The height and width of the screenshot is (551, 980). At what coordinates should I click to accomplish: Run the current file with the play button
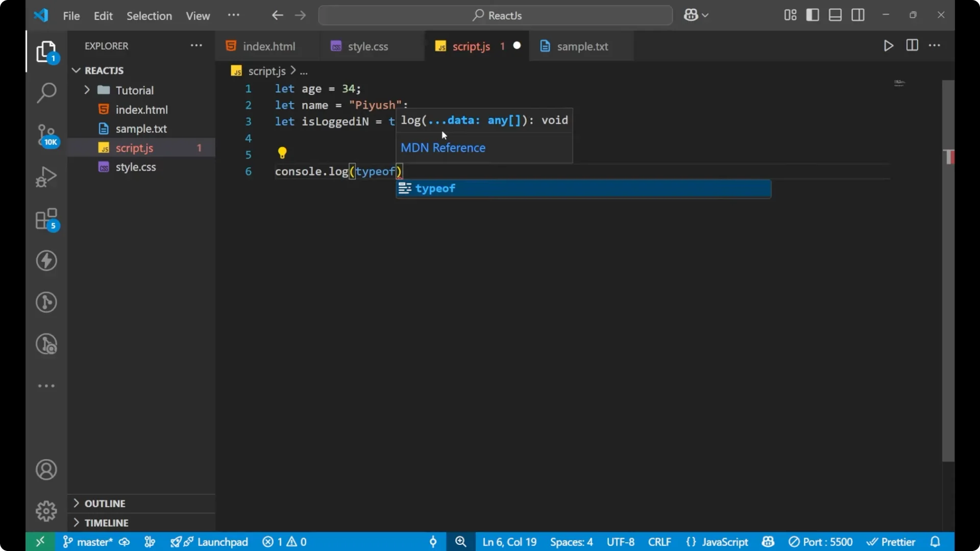888,45
